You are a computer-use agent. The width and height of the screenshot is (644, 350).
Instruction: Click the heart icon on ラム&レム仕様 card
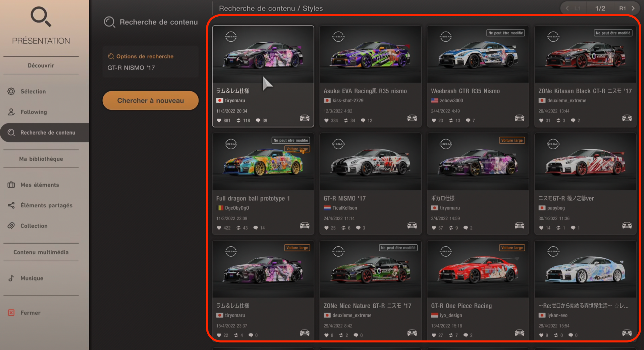(x=219, y=121)
